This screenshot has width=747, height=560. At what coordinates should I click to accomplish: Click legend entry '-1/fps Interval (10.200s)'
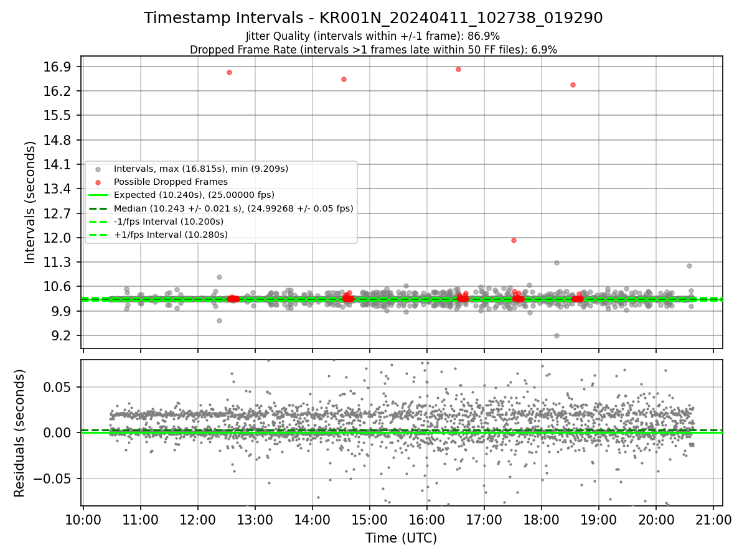tap(169, 222)
